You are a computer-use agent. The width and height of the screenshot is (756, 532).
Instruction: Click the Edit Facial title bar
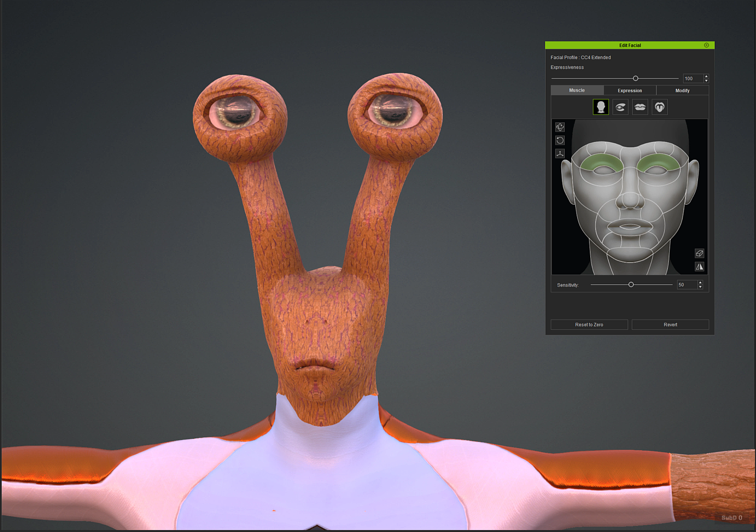pyautogui.click(x=630, y=45)
